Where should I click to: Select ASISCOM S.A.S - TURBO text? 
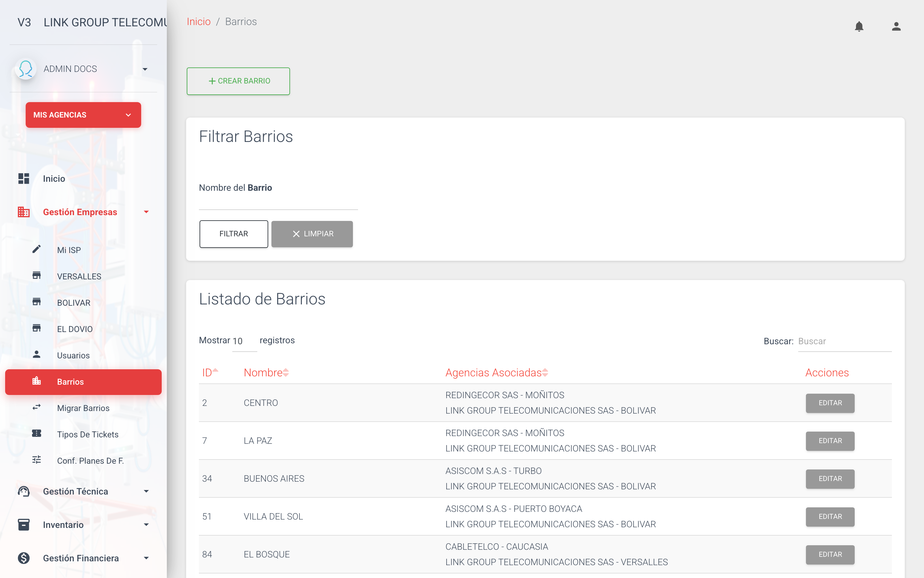493,471
